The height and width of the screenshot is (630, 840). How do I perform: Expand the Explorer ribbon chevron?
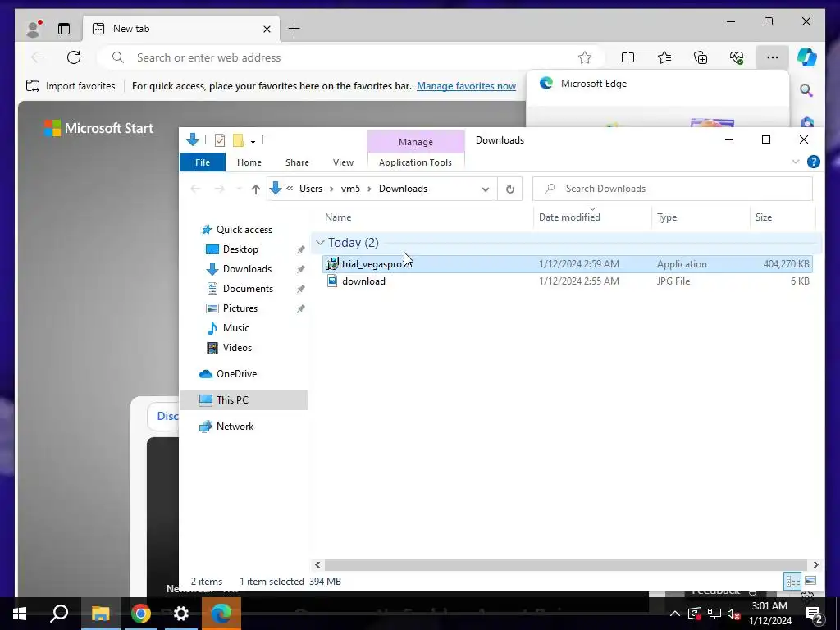[796, 162]
